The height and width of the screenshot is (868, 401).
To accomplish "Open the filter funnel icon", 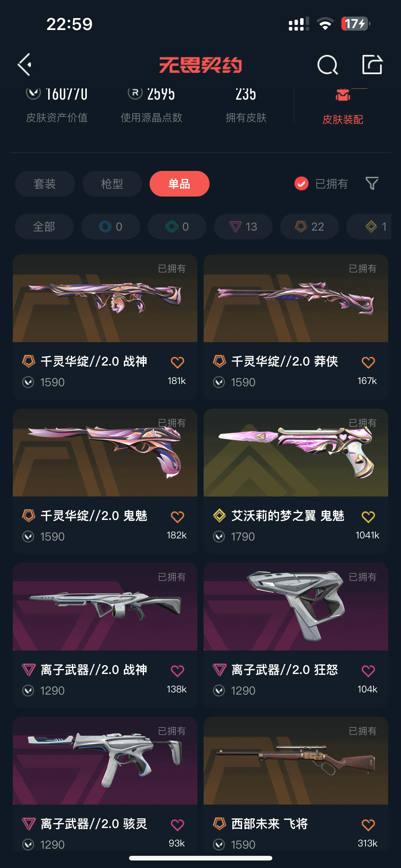I will click(x=372, y=183).
